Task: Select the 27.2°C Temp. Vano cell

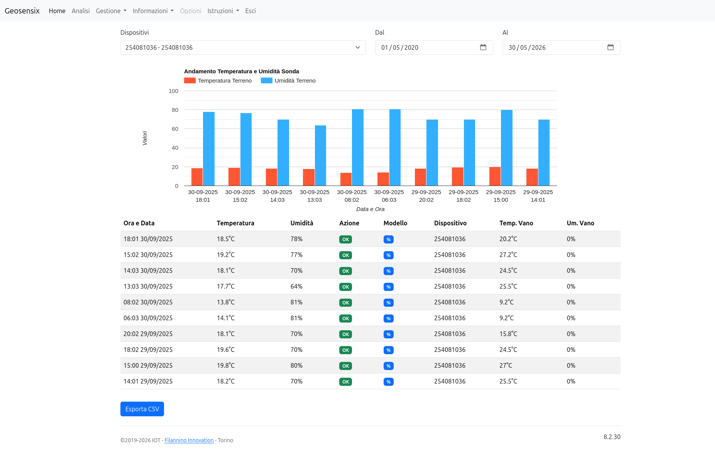Action: [508, 255]
